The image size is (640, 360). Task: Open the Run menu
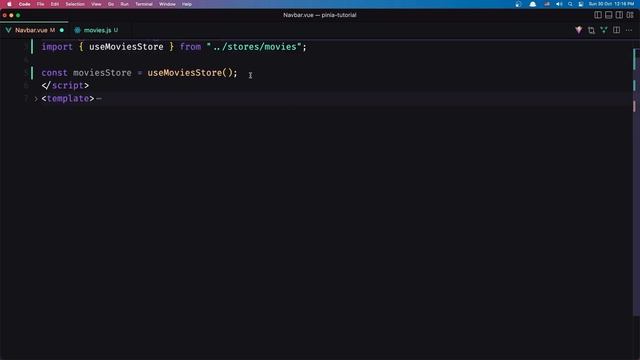coord(124,4)
